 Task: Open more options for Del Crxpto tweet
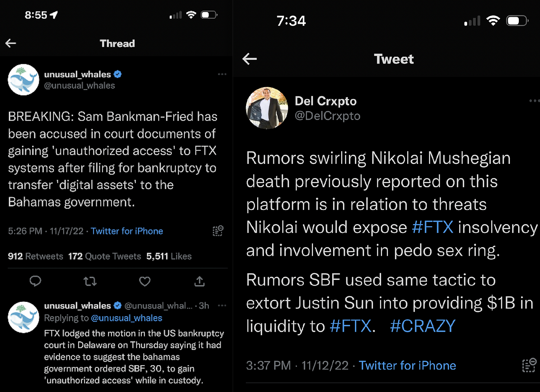[x=534, y=101]
